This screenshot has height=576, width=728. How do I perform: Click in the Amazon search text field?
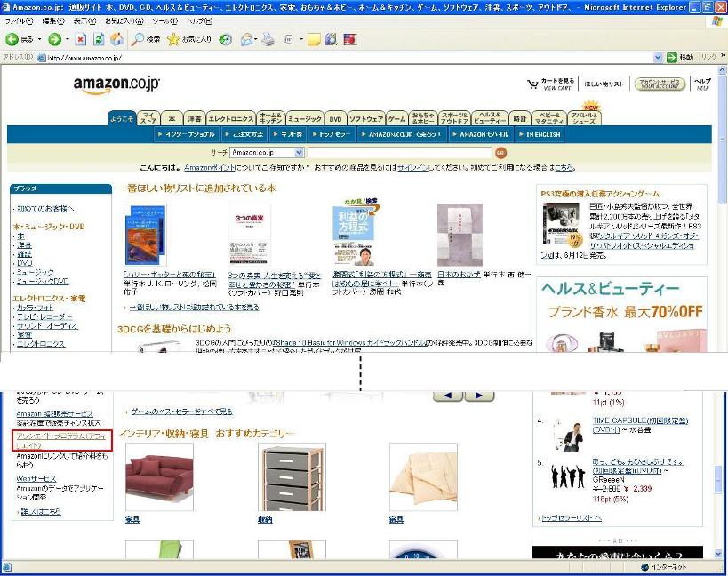[x=399, y=153]
